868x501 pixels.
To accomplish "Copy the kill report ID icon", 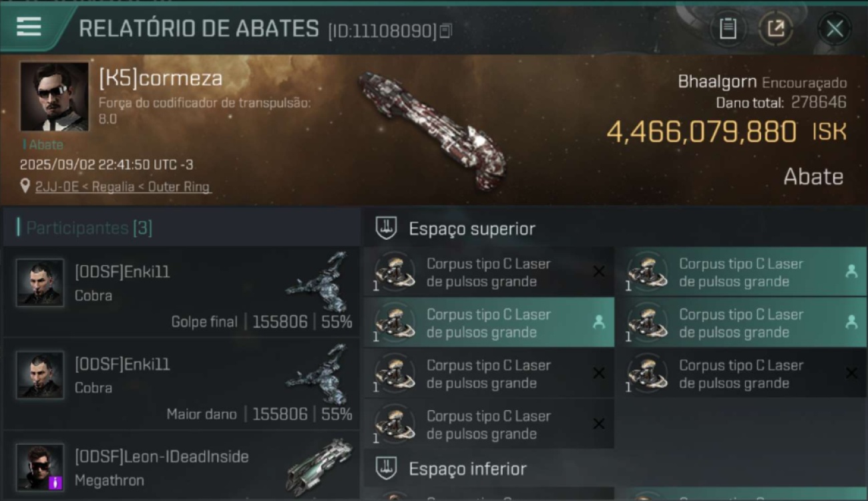I will tap(445, 31).
